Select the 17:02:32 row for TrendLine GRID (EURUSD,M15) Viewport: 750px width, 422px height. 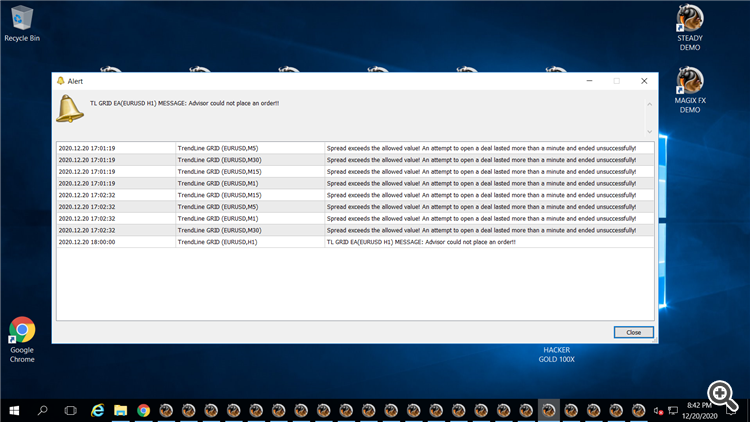coord(355,195)
